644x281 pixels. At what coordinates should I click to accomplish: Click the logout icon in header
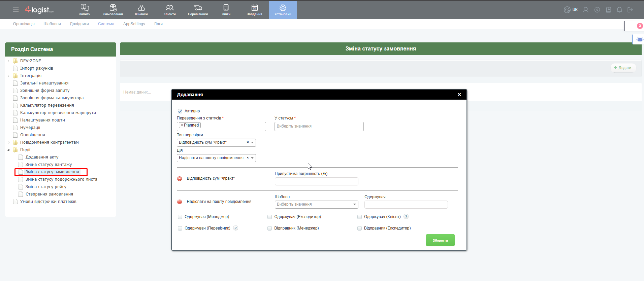pos(630,10)
